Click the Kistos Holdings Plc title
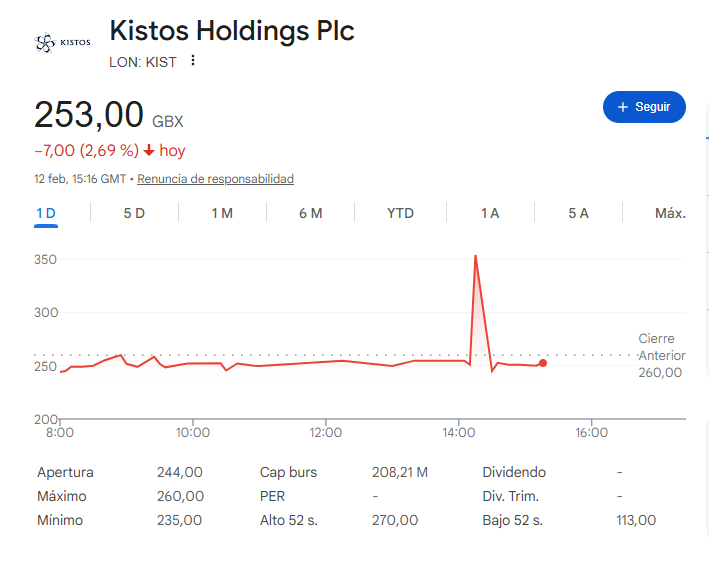709x568 pixels. coord(231,31)
